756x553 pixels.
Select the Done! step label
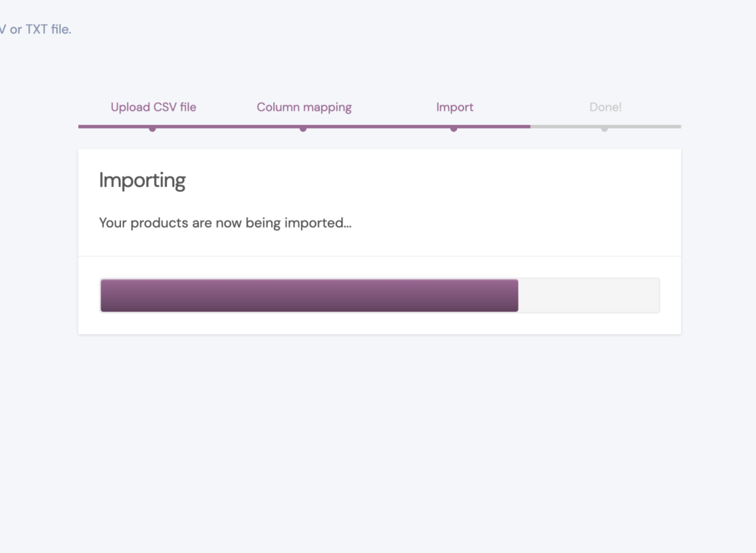tap(605, 107)
